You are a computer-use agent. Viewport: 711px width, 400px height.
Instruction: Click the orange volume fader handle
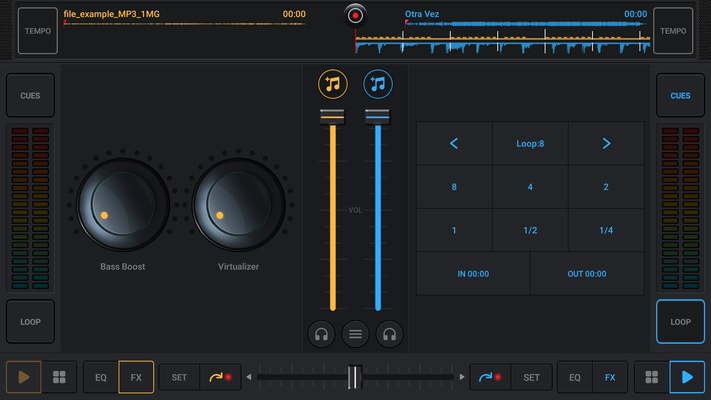tap(332, 117)
